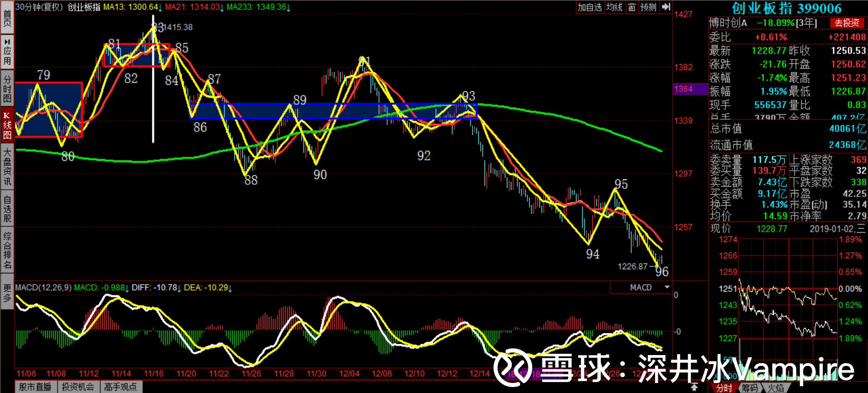Click the highlighted 1364 price axis marker
The image size is (868, 393).
pos(690,89)
